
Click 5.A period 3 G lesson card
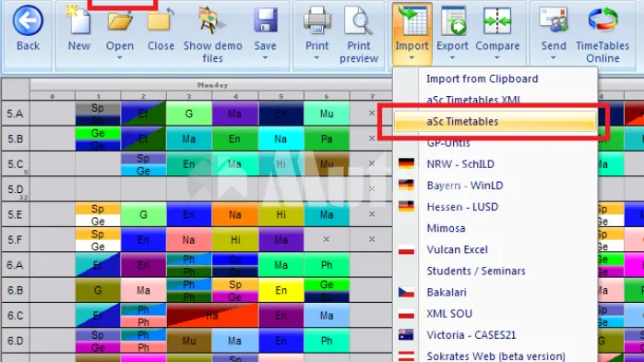pyautogui.click(x=189, y=114)
